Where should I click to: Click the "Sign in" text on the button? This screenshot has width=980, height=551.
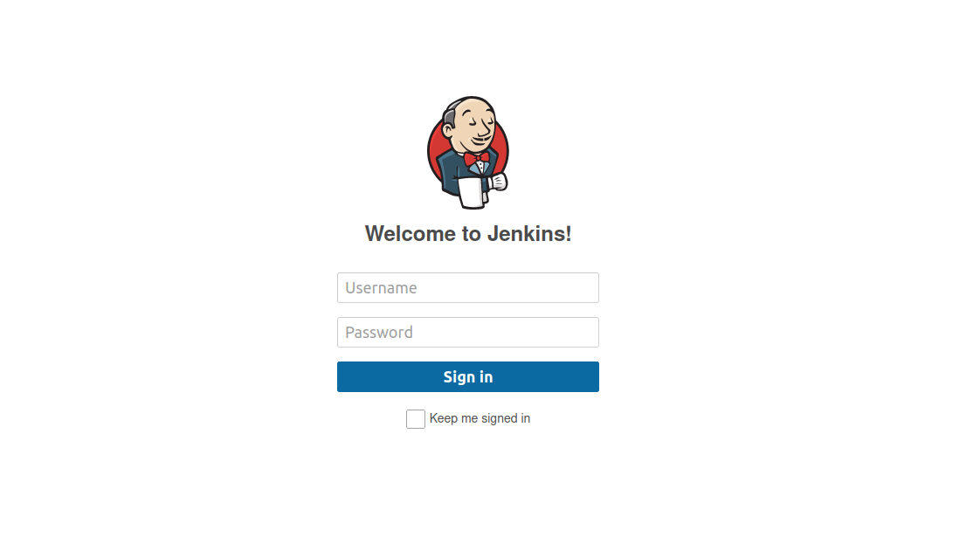468,377
